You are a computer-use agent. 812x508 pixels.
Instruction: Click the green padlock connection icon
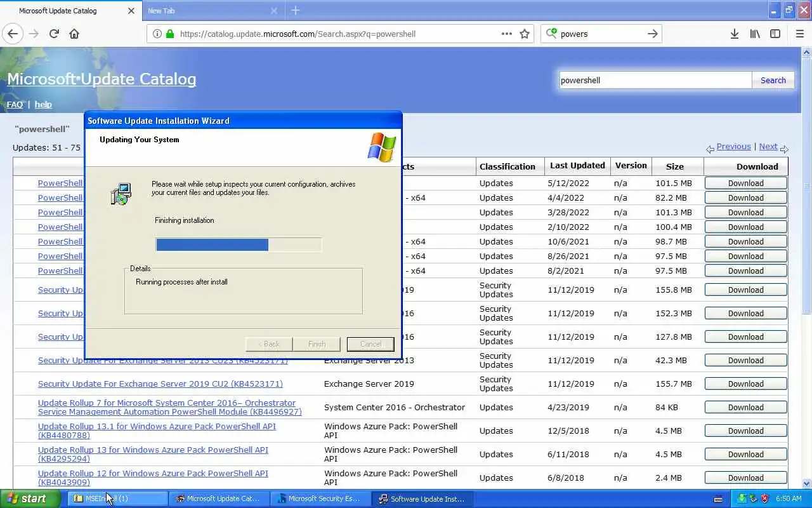(169, 34)
